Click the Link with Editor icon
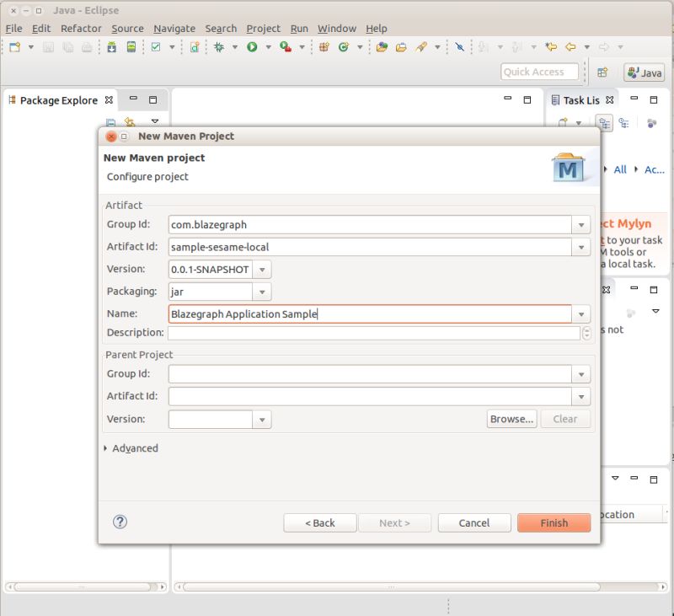The height and width of the screenshot is (616, 674). 130,122
